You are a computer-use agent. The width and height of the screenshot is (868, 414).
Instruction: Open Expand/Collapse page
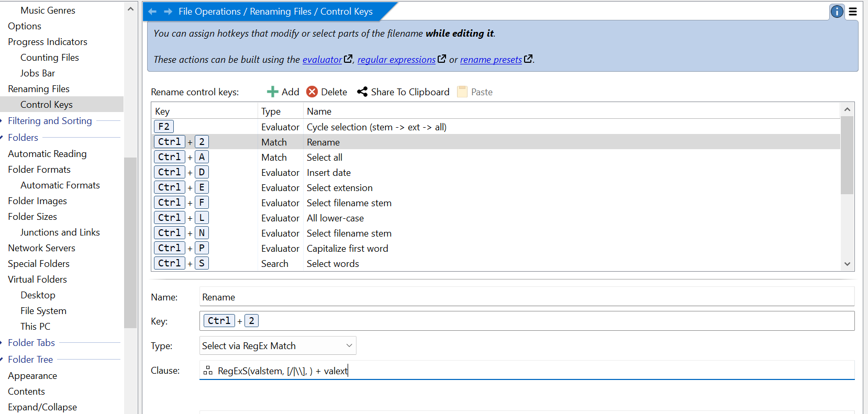pos(42,407)
